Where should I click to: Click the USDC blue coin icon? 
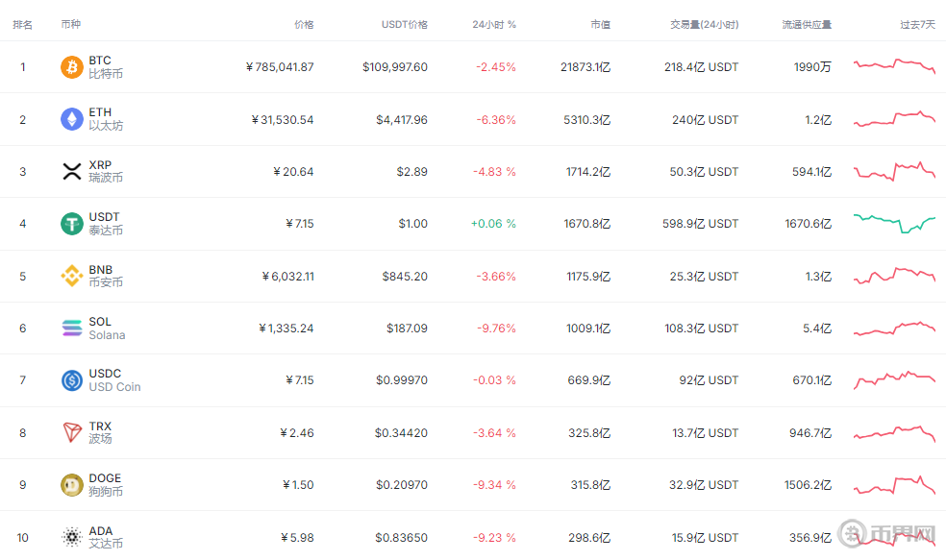pos(72,380)
